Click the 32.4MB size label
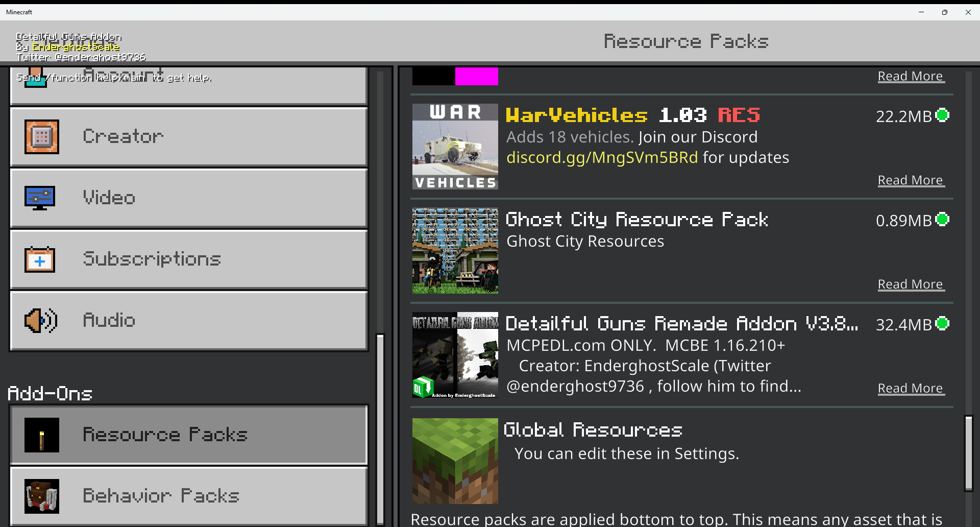980x527 pixels. [904, 325]
